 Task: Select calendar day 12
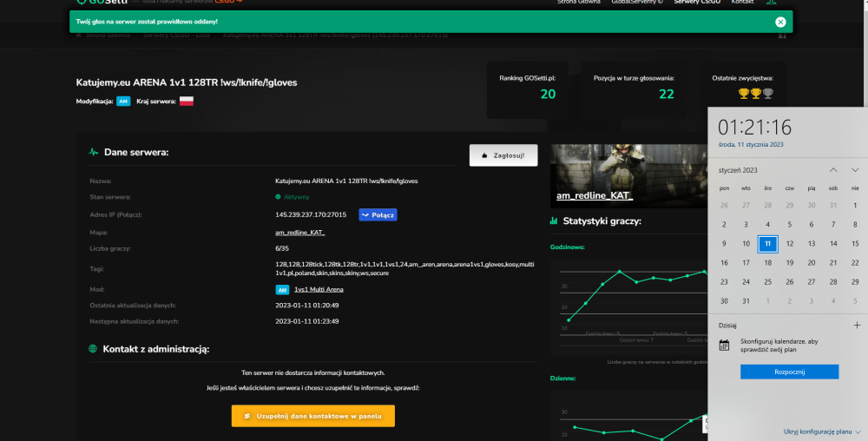(789, 243)
